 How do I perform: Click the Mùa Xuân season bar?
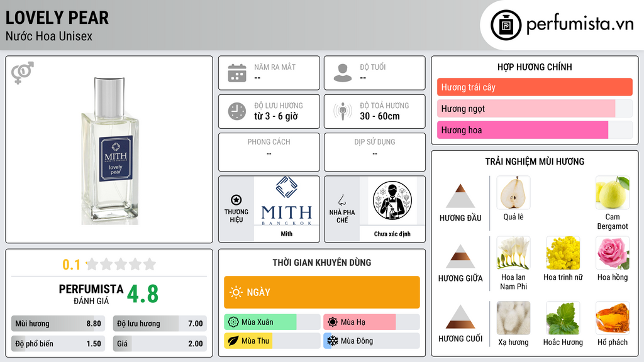pos(272,322)
